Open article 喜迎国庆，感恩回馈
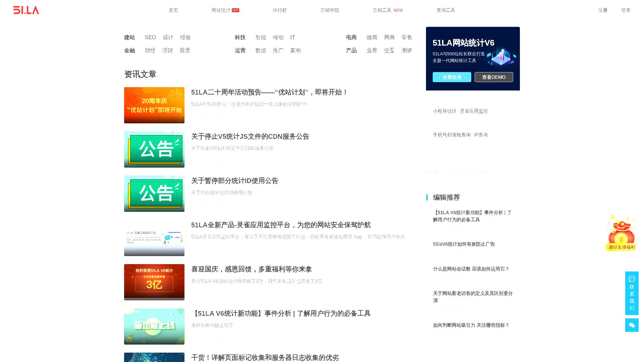This screenshot has width=644, height=362. tap(252, 269)
